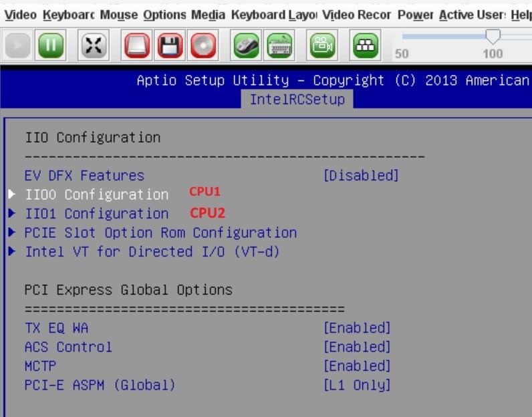Expand IIO0 Configuration submenu
The width and height of the screenshot is (532, 417).
tap(96, 195)
